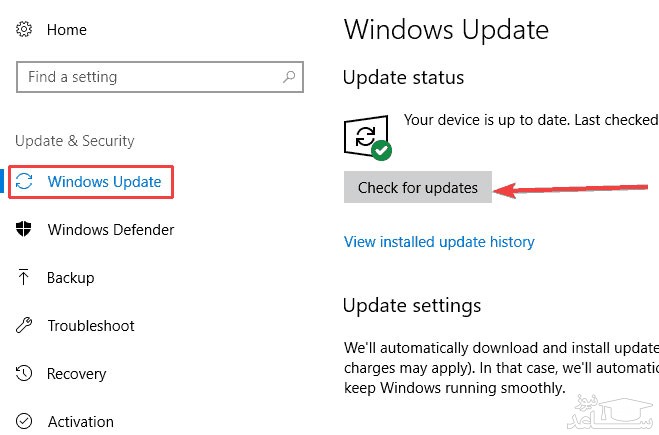
Task: Click the Update settings heading
Action: [412, 306]
